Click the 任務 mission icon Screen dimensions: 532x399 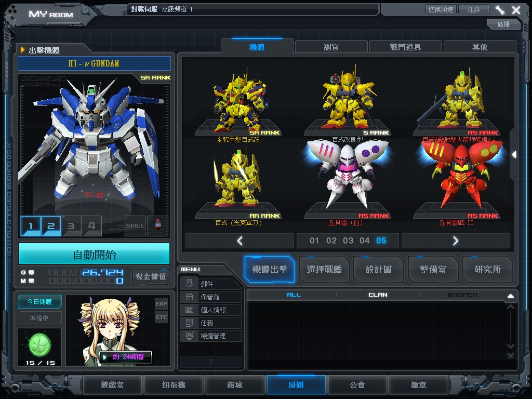pos(190,323)
